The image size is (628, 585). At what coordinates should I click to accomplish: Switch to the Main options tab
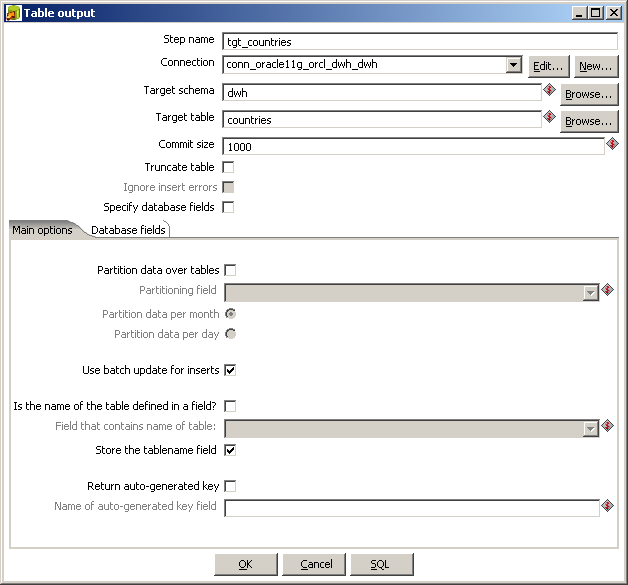[x=42, y=230]
